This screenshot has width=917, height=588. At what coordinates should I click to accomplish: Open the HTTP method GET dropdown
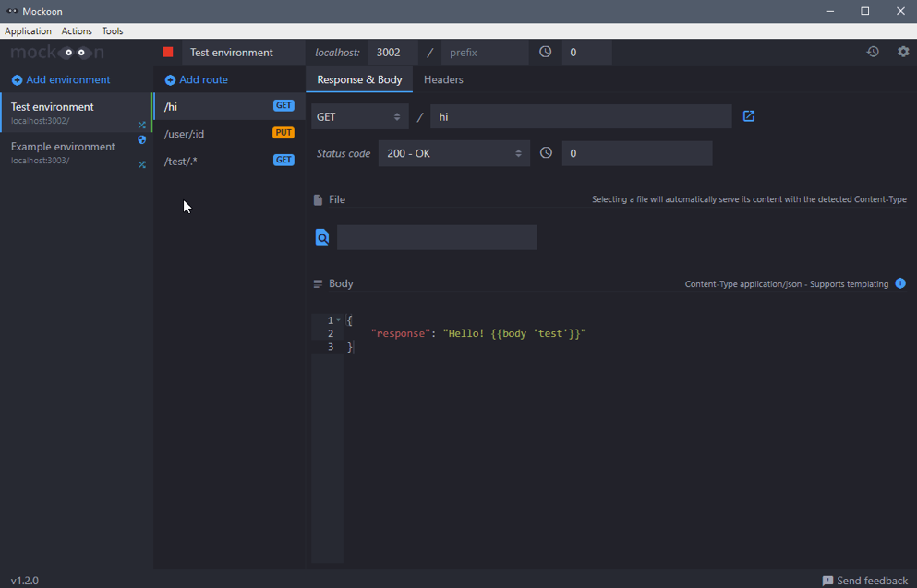tap(359, 117)
